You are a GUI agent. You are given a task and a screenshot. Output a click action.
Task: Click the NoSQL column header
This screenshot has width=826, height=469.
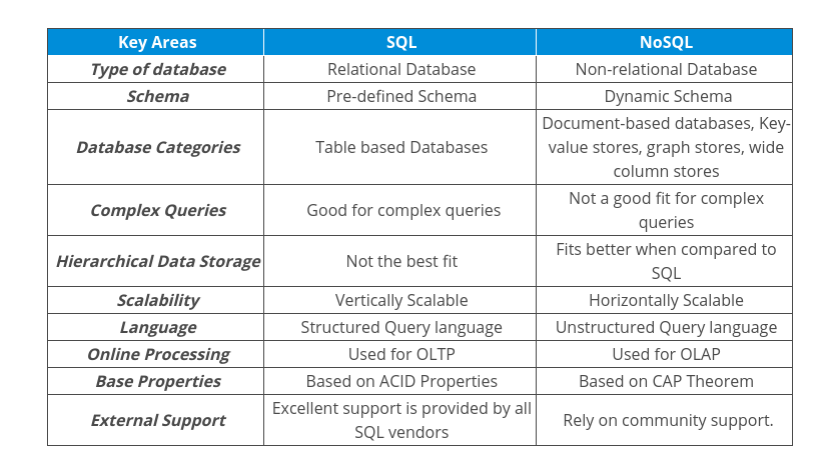(x=665, y=42)
